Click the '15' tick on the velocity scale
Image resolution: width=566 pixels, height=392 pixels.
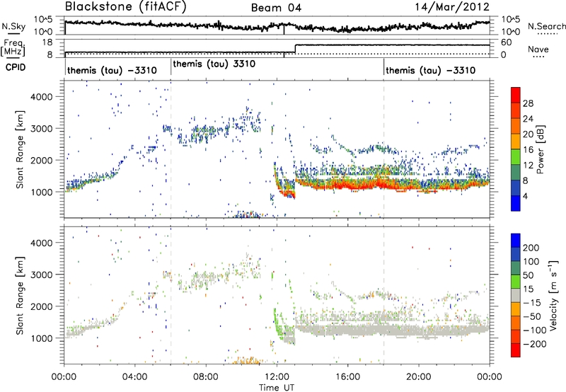(528, 289)
